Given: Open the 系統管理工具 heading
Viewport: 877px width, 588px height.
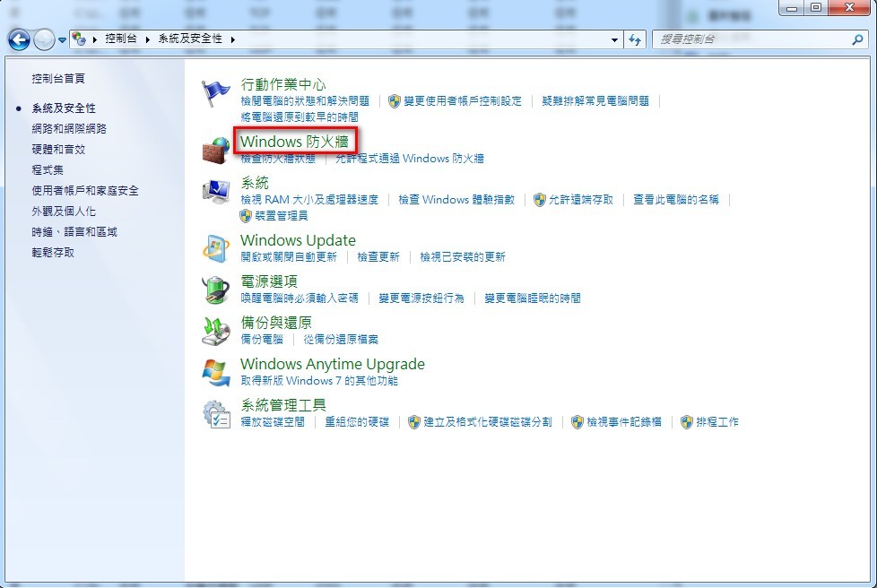Looking at the screenshot, I should click(283, 404).
